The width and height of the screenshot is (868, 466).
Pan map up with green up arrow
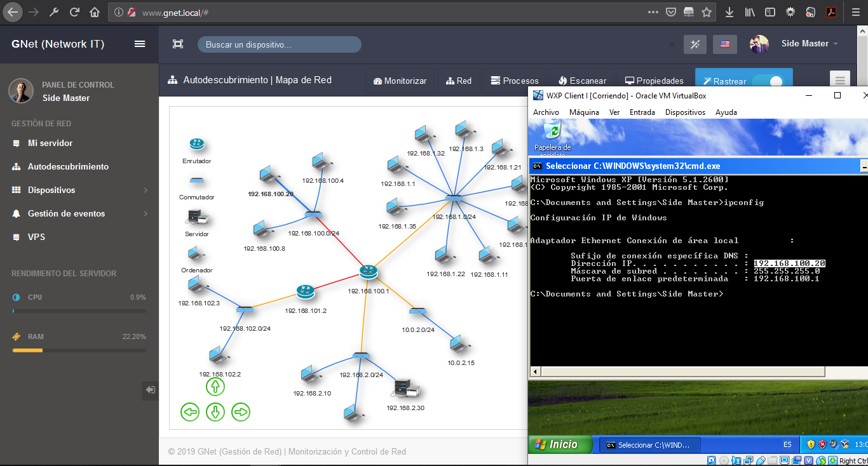(215, 386)
